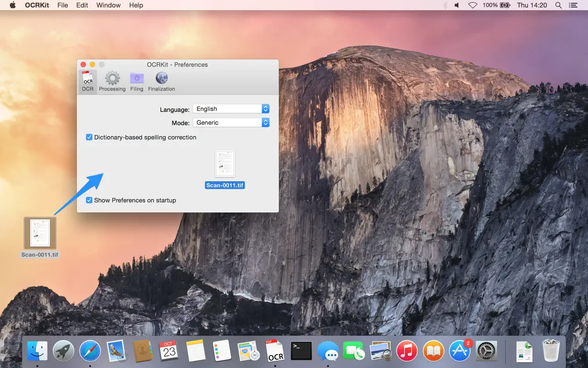Click the Bluetooth status icon
This screenshot has height=368, width=588.
pyautogui.click(x=445, y=5)
